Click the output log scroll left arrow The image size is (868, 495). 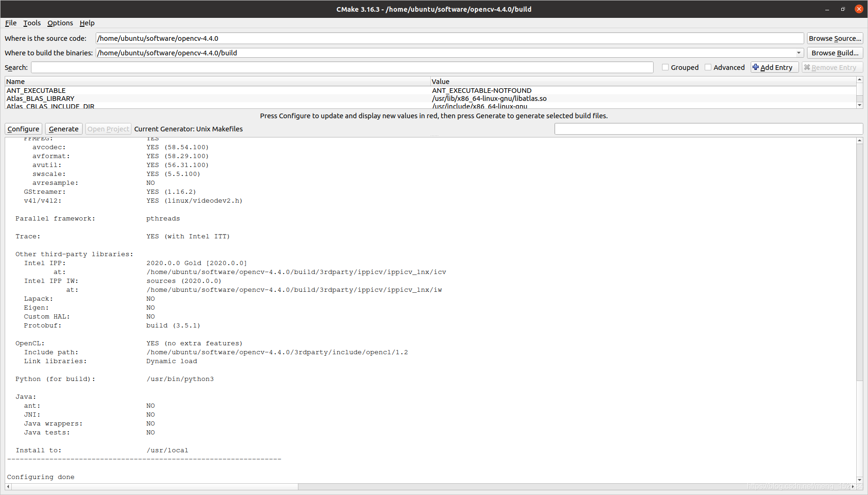point(8,487)
